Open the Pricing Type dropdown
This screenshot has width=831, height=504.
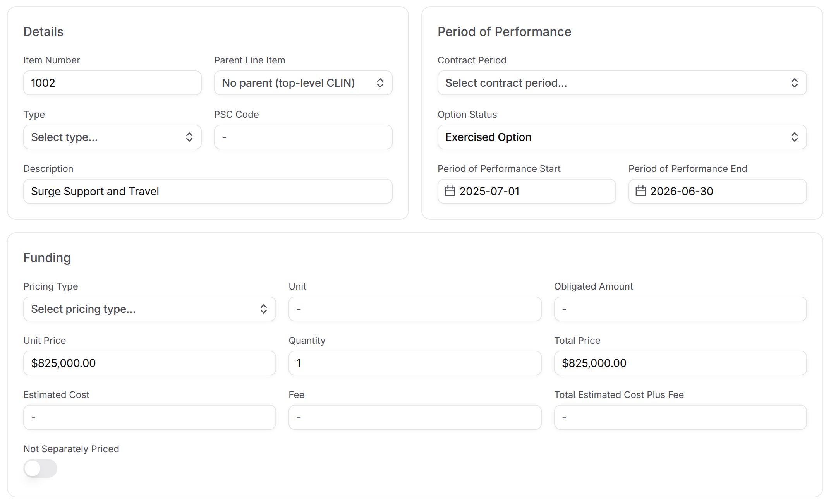pos(149,309)
